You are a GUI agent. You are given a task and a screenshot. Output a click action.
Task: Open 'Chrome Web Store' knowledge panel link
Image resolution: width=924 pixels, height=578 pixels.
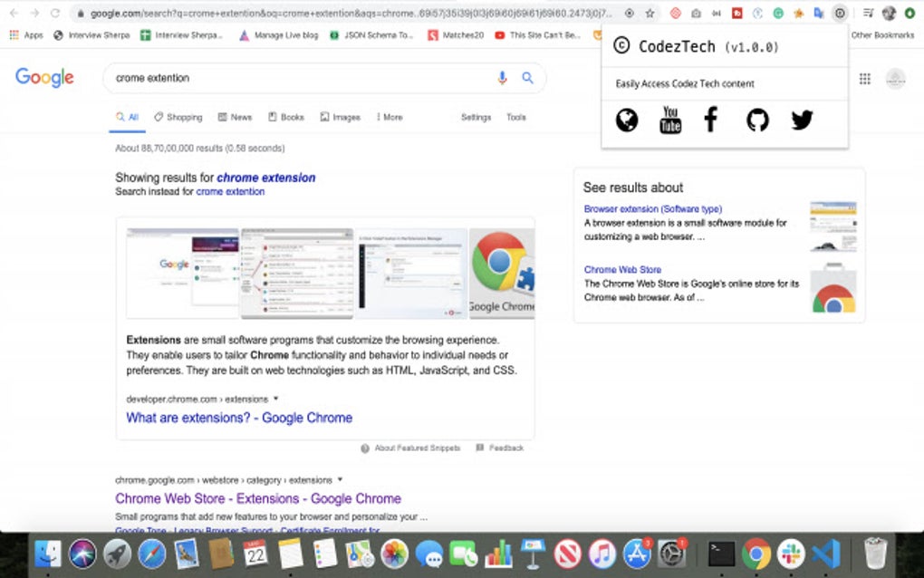(622, 269)
